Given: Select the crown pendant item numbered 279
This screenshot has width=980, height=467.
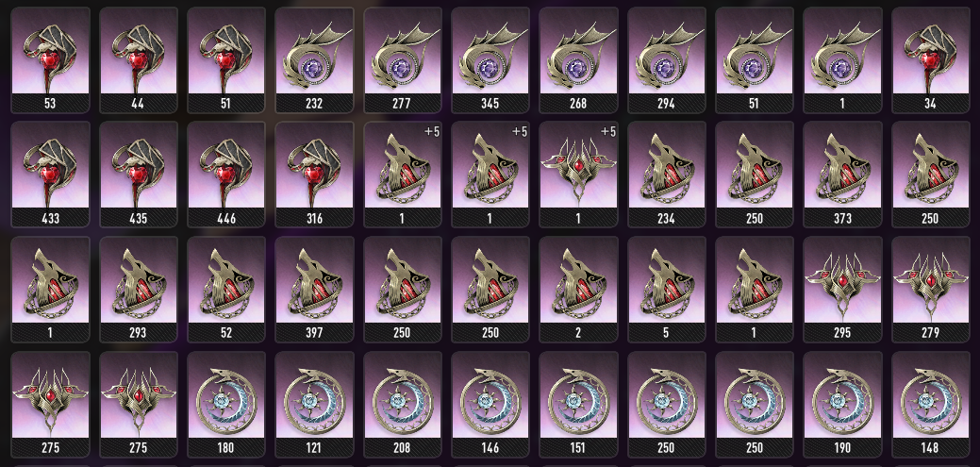Looking at the screenshot, I should click(930, 290).
